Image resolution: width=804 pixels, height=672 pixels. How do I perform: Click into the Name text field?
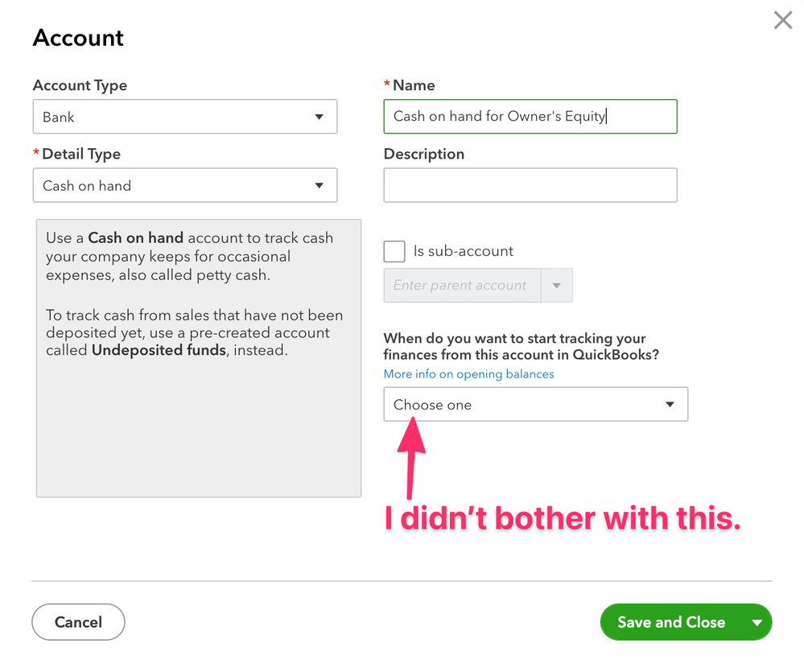[x=530, y=117]
